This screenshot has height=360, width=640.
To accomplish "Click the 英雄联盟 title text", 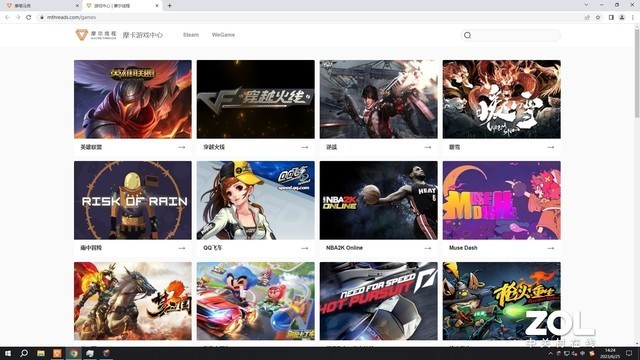I will tap(91, 147).
